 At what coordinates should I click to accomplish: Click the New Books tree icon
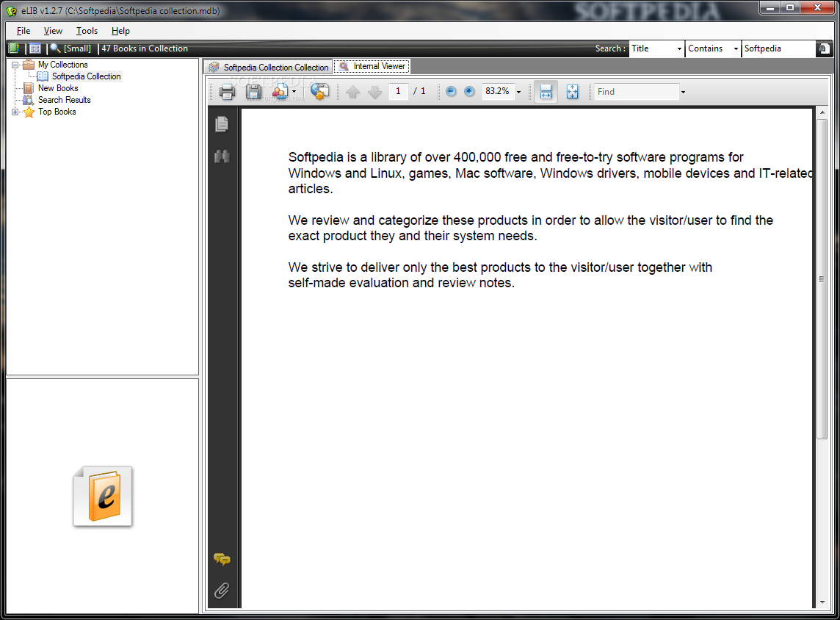[x=29, y=88]
